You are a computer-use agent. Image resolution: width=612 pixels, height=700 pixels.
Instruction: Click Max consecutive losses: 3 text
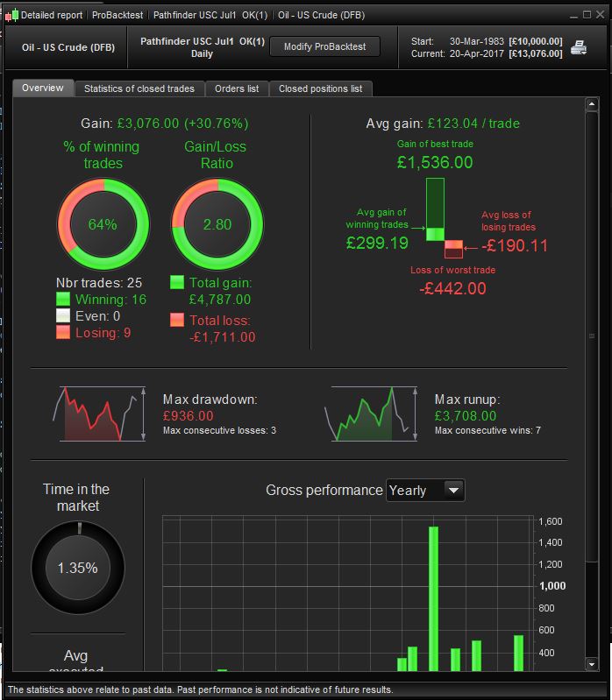(219, 430)
